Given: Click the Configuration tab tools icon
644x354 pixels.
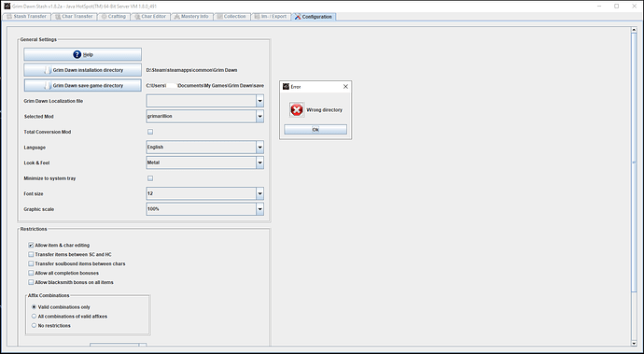Looking at the screenshot, I should point(298,17).
